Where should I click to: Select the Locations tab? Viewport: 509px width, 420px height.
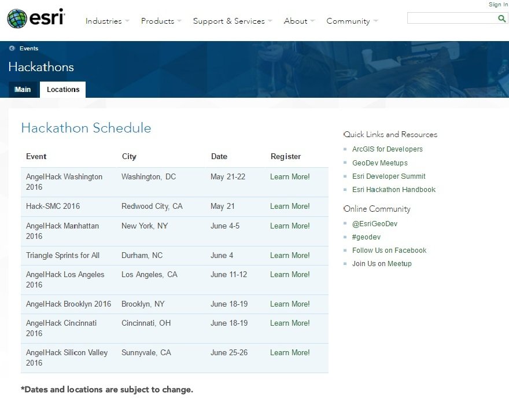point(63,90)
